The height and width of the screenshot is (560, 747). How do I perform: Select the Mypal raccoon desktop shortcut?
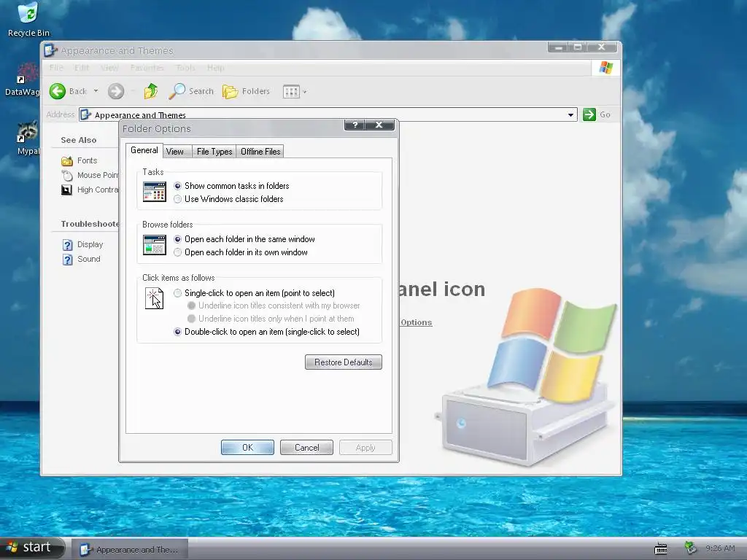(27, 138)
